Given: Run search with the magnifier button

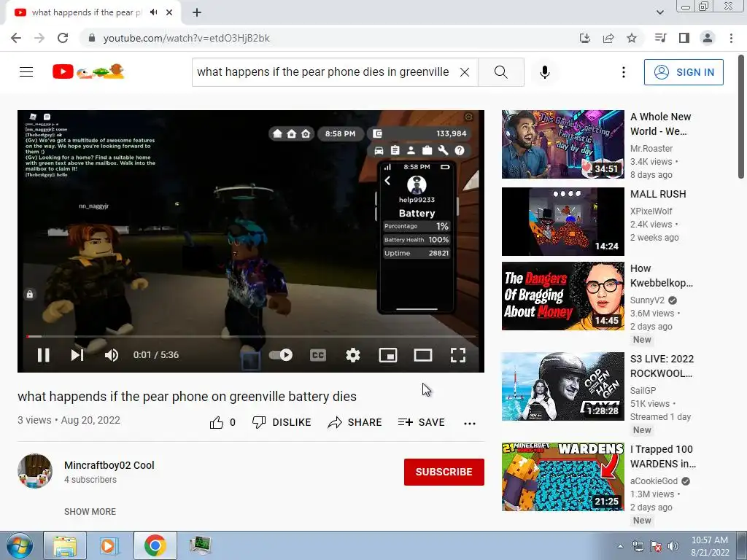Looking at the screenshot, I should [x=500, y=72].
